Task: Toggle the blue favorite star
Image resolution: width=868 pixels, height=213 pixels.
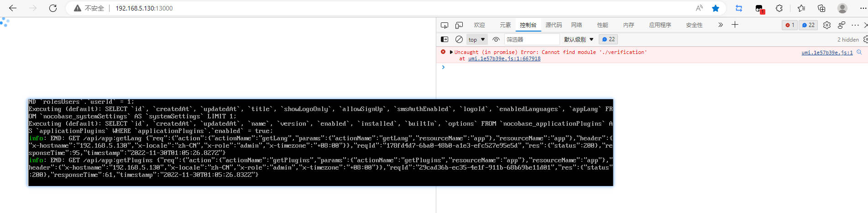Action: coord(716,8)
